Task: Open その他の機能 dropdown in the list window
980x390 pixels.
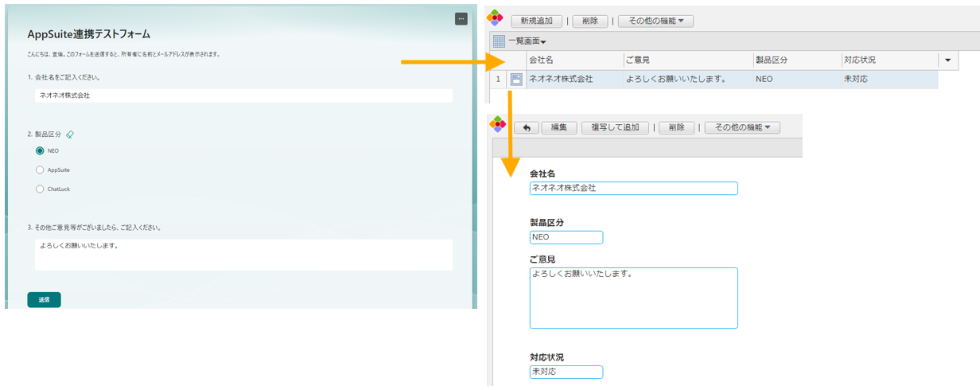Action: coord(655,21)
